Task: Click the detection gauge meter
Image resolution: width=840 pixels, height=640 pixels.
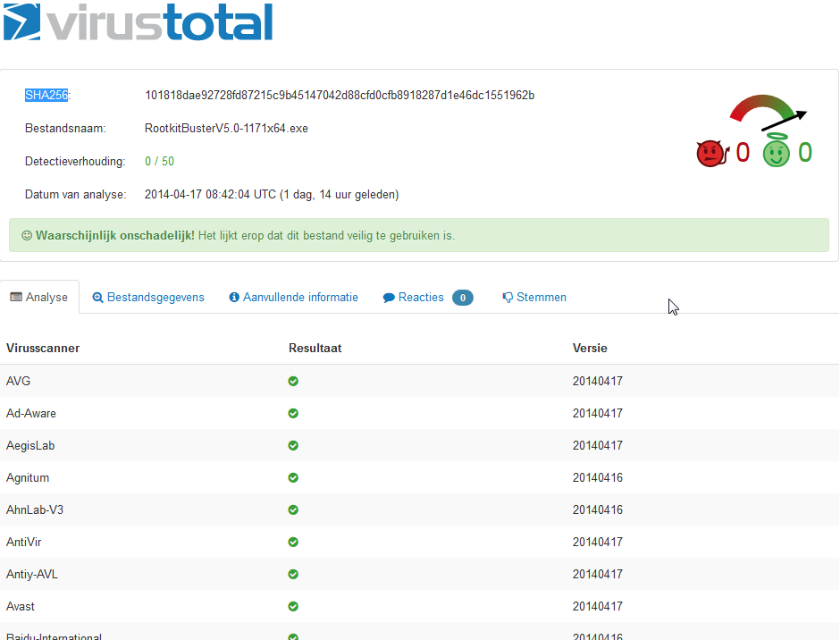Action: [768, 112]
